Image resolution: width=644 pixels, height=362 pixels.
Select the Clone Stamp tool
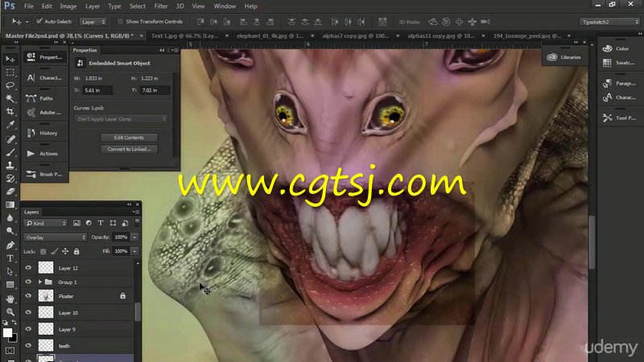click(x=10, y=166)
